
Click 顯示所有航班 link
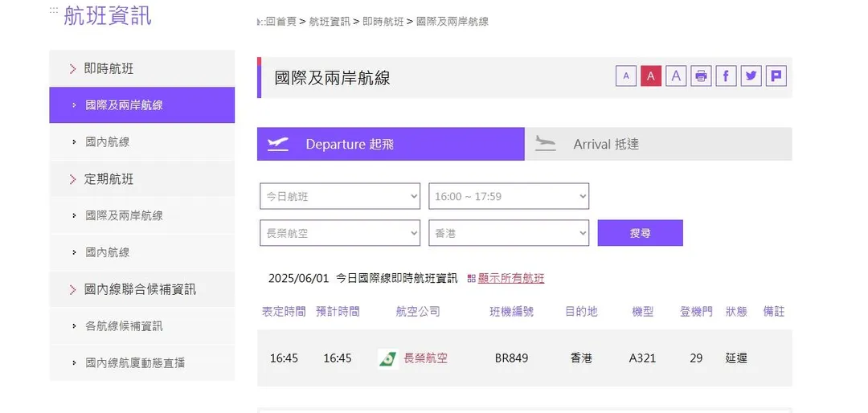tap(511, 279)
